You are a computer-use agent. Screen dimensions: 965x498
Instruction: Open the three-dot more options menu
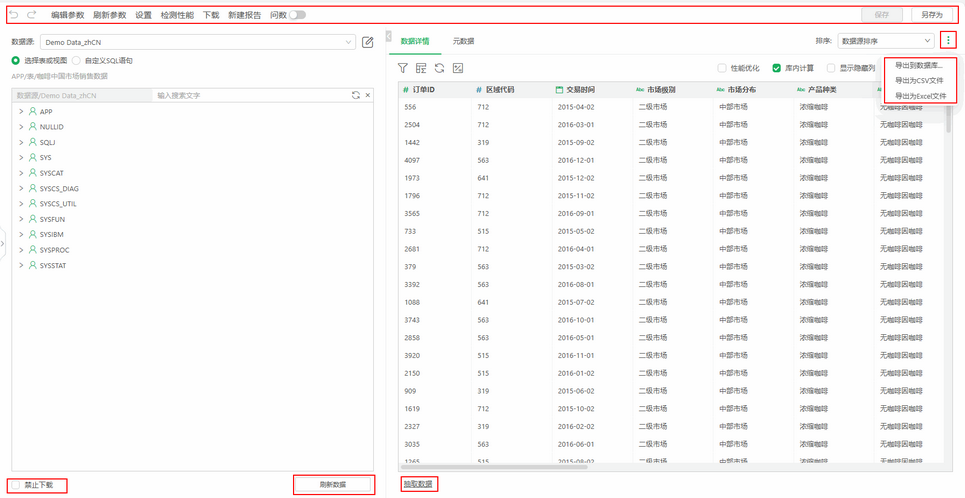[x=948, y=40]
